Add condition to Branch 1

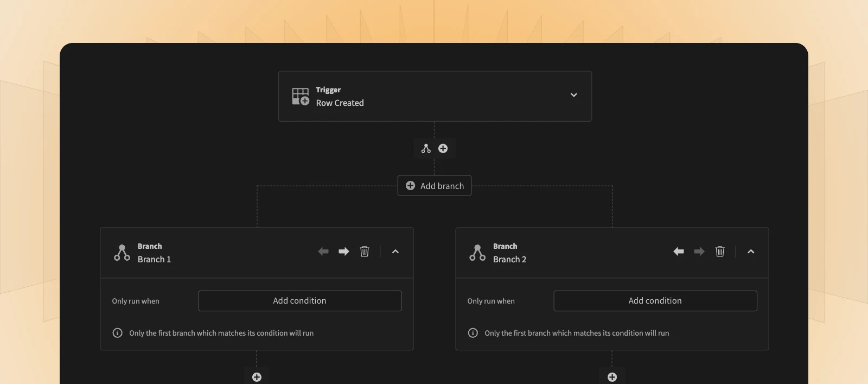(x=300, y=301)
